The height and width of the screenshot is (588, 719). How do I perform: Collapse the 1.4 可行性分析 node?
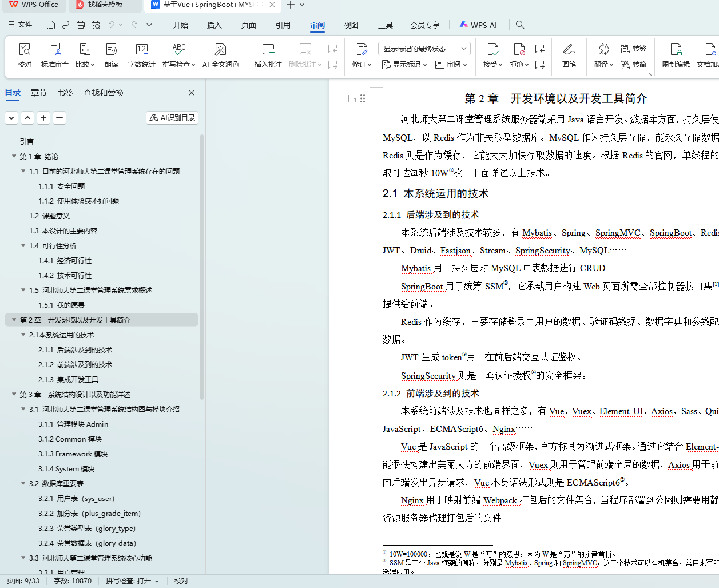point(23,245)
